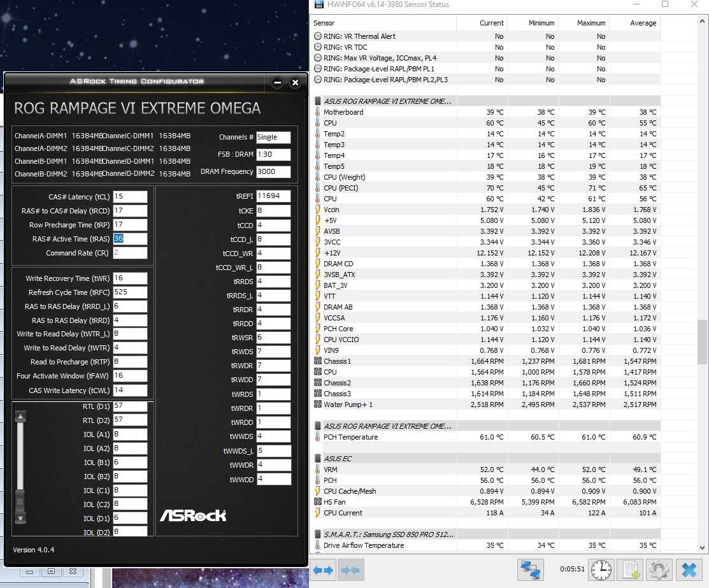Click the CAS# Latency (tCL) value field
Screen dimensions: 709x588
pyautogui.click(x=130, y=196)
